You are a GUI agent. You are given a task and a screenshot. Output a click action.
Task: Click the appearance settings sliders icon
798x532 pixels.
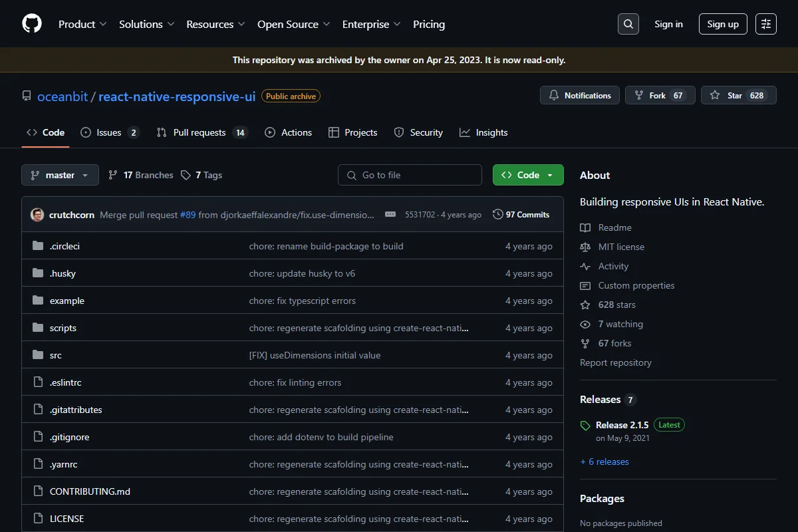point(766,24)
